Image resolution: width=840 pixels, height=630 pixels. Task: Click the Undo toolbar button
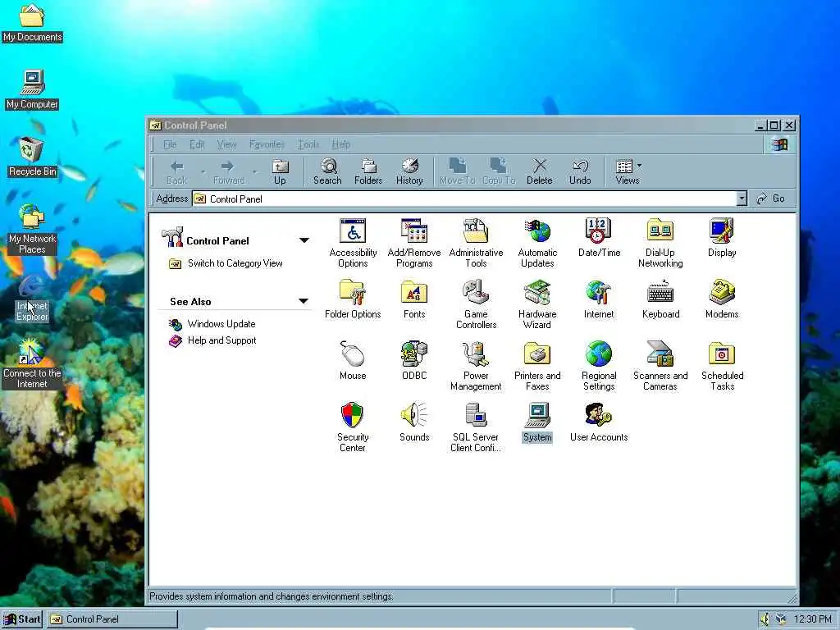[x=580, y=172]
